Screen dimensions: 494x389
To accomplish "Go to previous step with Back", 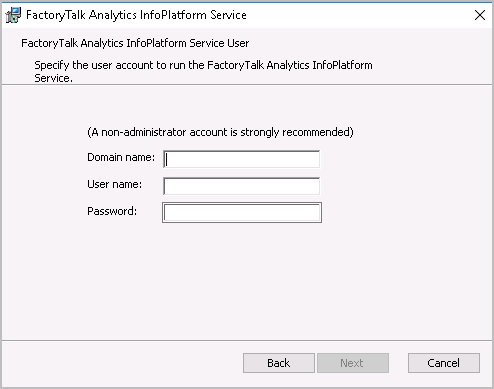I will click(x=279, y=363).
